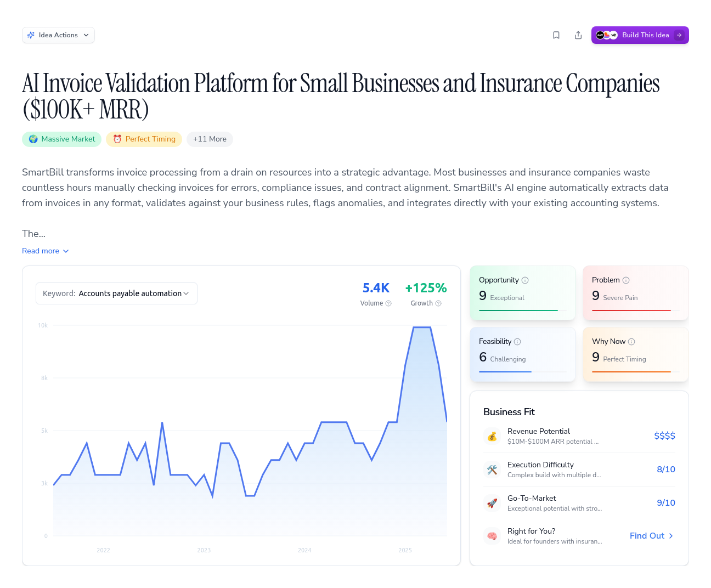Expand description with Read more
Screen dimensions: 711x588
coord(46,251)
